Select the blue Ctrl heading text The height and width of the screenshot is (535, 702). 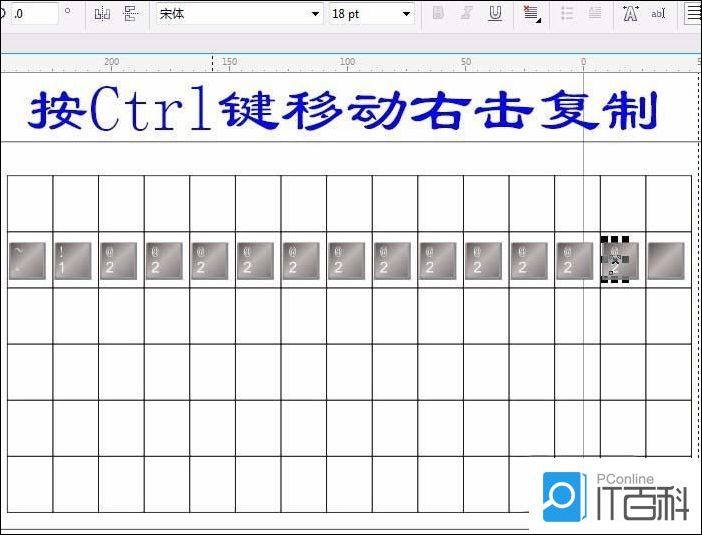click(x=342, y=113)
